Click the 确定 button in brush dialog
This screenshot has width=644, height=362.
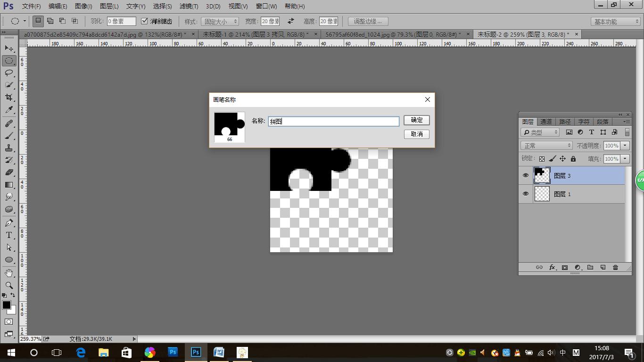416,120
